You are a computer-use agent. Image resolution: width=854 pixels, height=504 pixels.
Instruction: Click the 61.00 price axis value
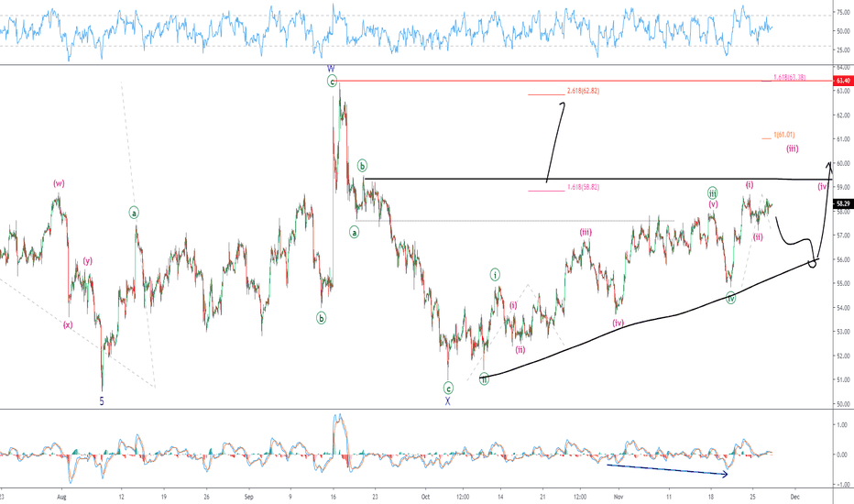click(843, 139)
